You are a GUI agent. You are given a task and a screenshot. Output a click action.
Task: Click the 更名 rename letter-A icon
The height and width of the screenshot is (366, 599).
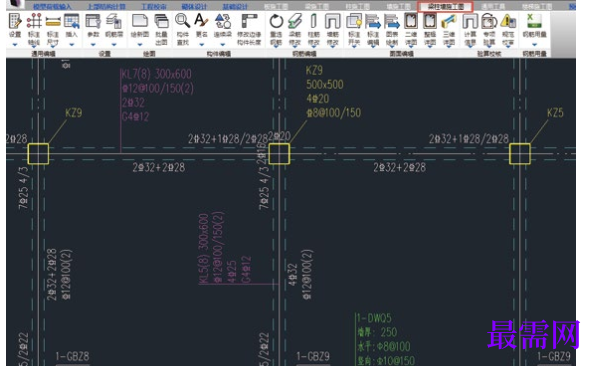click(x=201, y=20)
